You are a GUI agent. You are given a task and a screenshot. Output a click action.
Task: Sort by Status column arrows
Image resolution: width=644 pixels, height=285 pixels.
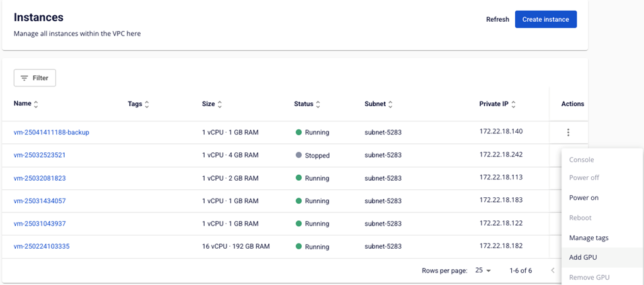[318, 104]
